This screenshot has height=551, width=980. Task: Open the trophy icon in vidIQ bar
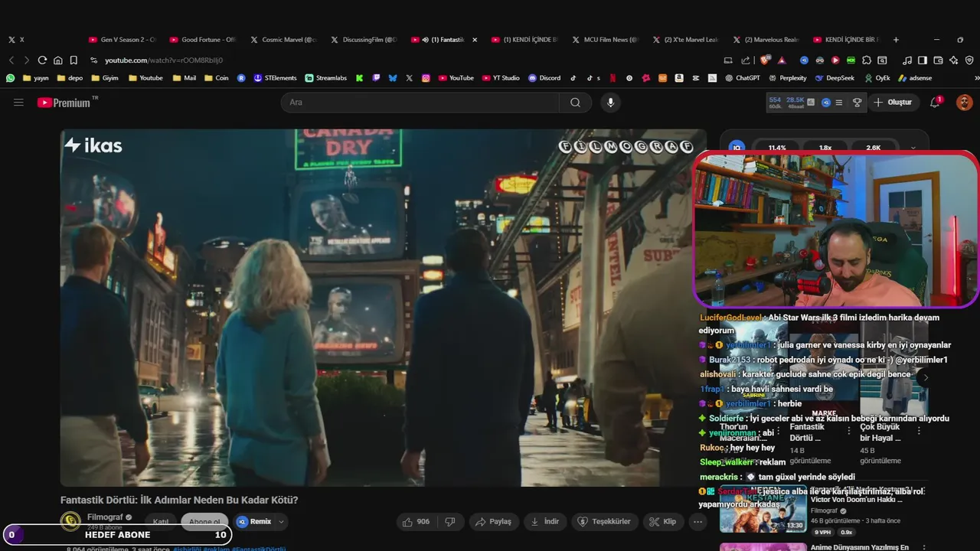pyautogui.click(x=857, y=102)
